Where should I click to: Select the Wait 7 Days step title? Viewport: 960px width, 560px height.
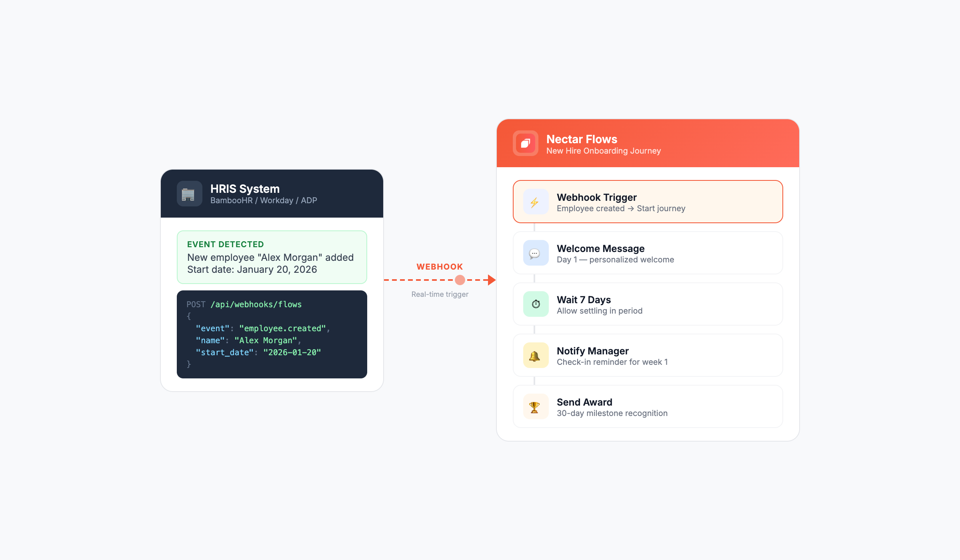[583, 300]
